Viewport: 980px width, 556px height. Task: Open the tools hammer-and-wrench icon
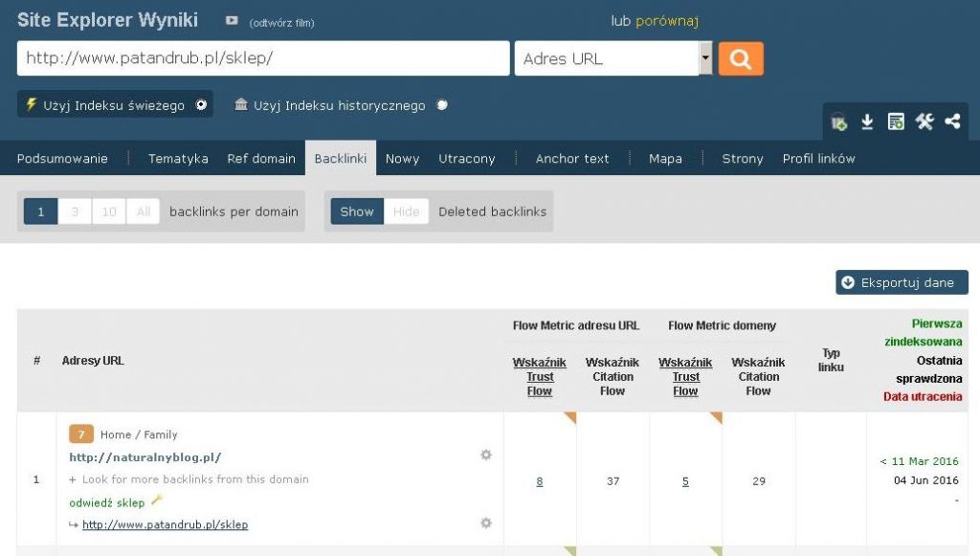pyautogui.click(x=924, y=122)
